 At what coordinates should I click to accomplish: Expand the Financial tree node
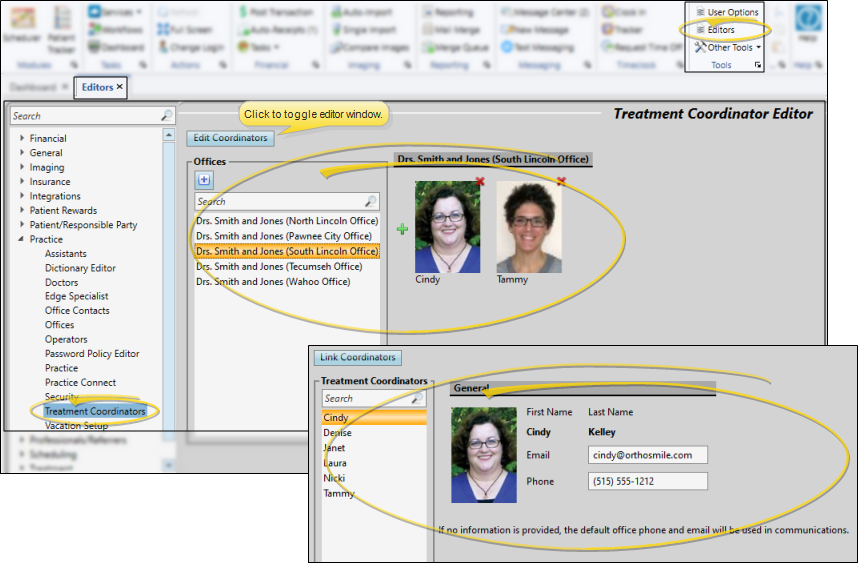point(22,139)
